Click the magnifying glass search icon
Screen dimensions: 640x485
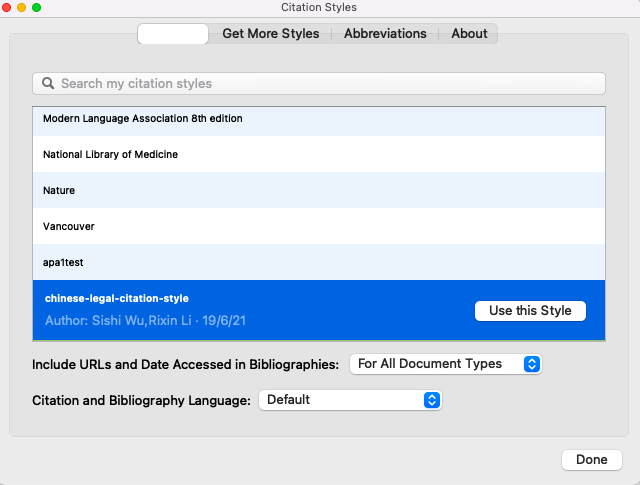pos(48,83)
